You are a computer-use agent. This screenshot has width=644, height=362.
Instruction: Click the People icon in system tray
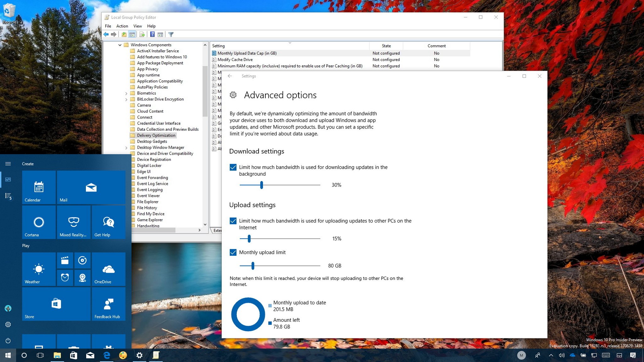(537, 355)
